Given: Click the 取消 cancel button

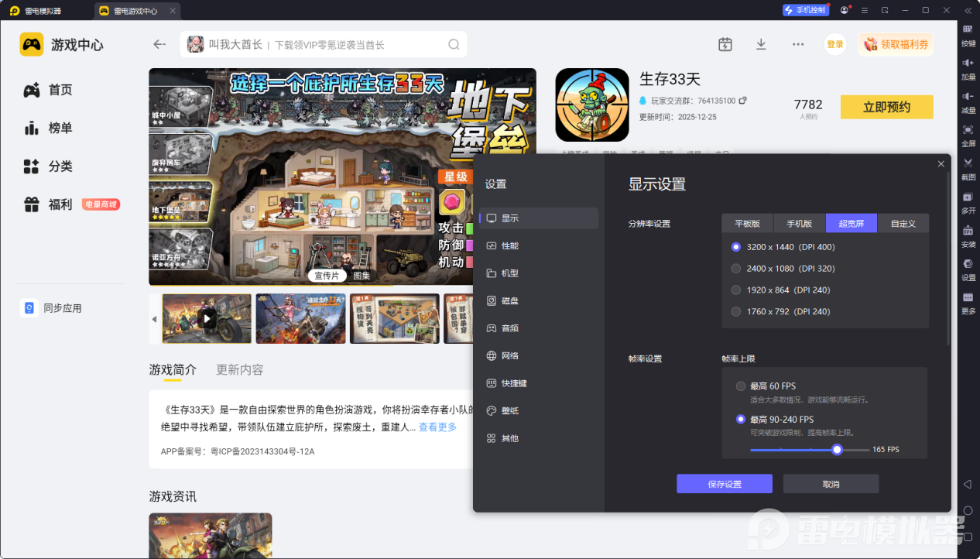Looking at the screenshot, I should 831,484.
